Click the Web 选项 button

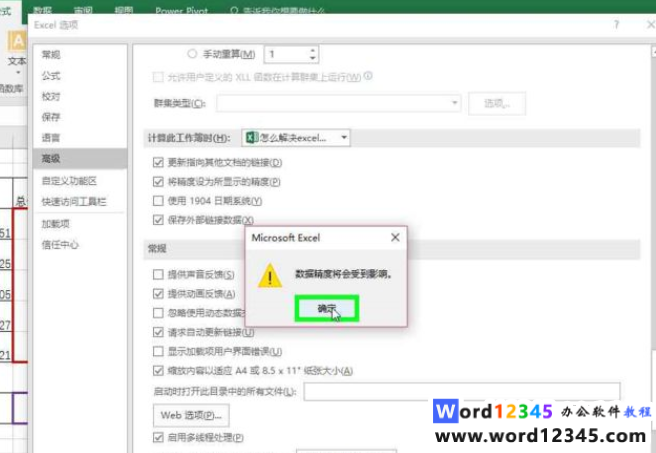coord(190,413)
